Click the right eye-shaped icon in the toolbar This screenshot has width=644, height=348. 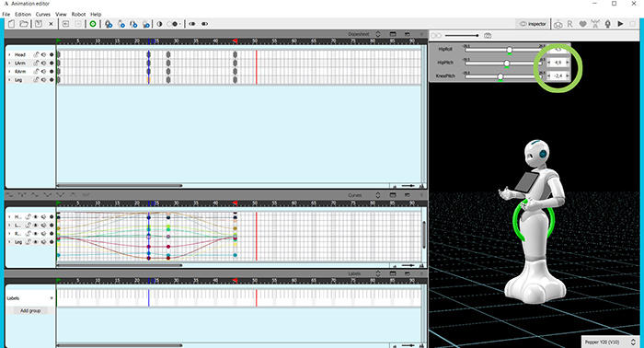coord(204,24)
